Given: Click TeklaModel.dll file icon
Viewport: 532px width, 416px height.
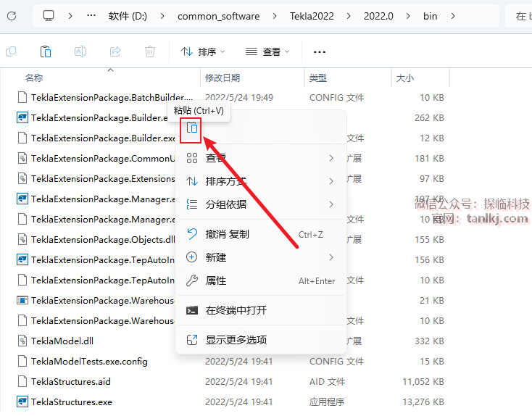Looking at the screenshot, I should 22,341.
